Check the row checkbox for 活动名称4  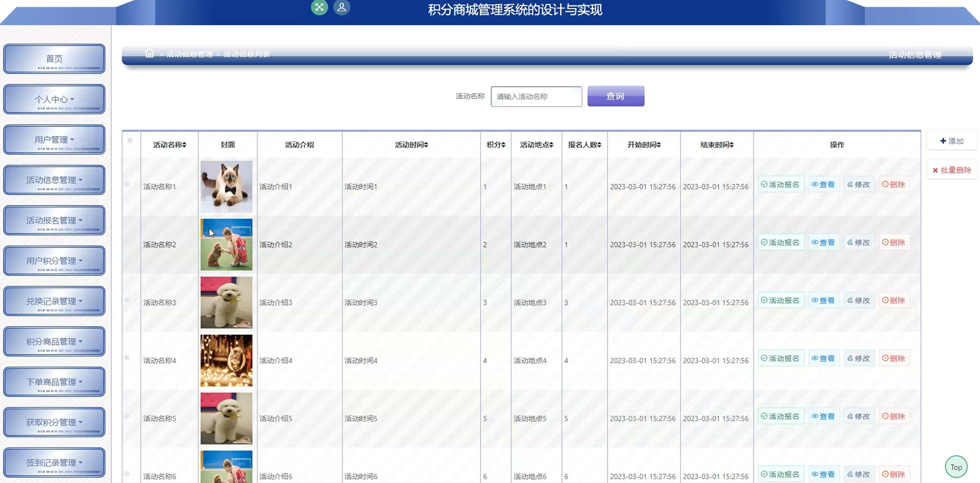click(127, 358)
